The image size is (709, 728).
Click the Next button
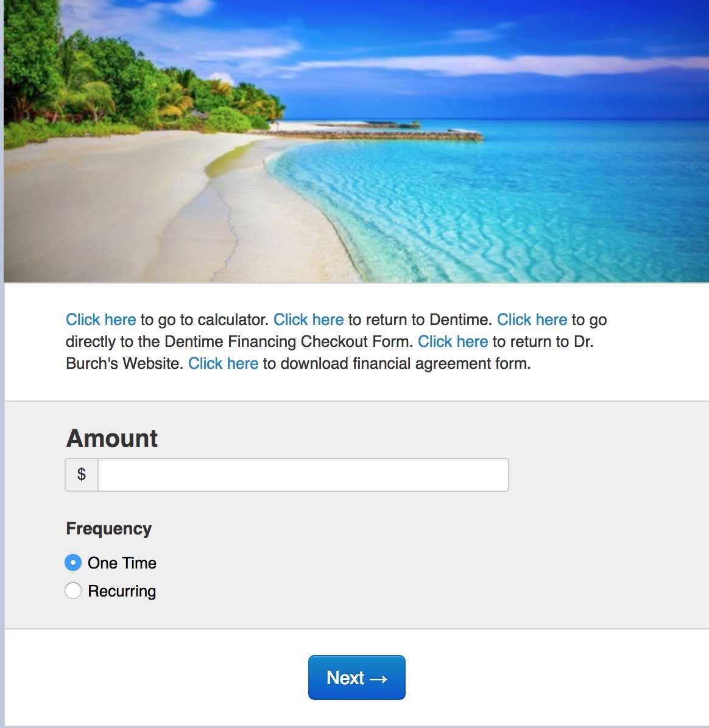point(357,677)
